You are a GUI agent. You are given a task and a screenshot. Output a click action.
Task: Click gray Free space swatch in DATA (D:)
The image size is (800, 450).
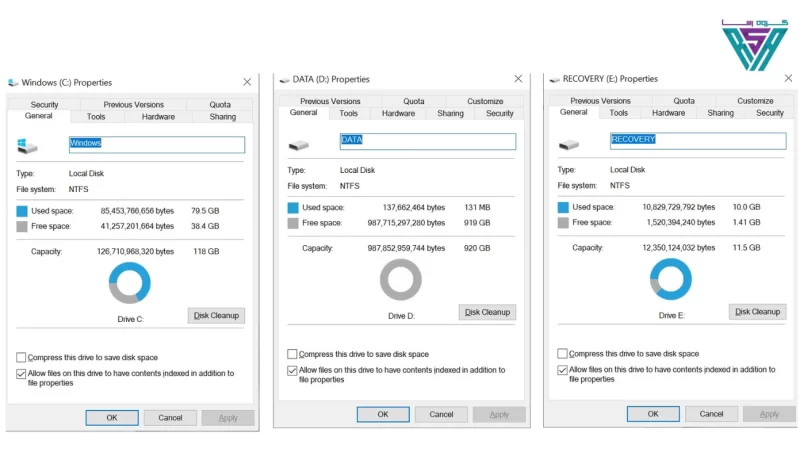(x=293, y=223)
